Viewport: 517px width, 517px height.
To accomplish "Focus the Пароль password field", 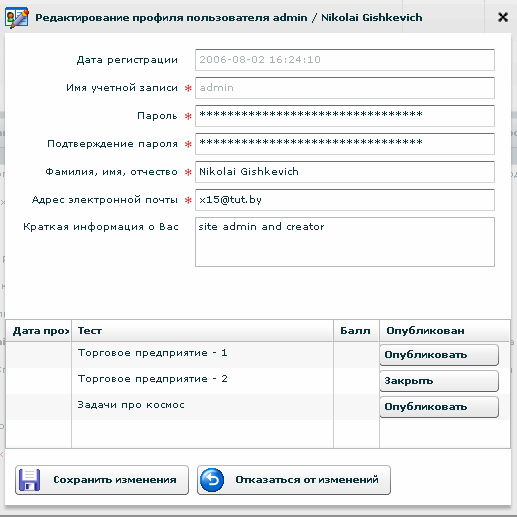I will 345,116.
